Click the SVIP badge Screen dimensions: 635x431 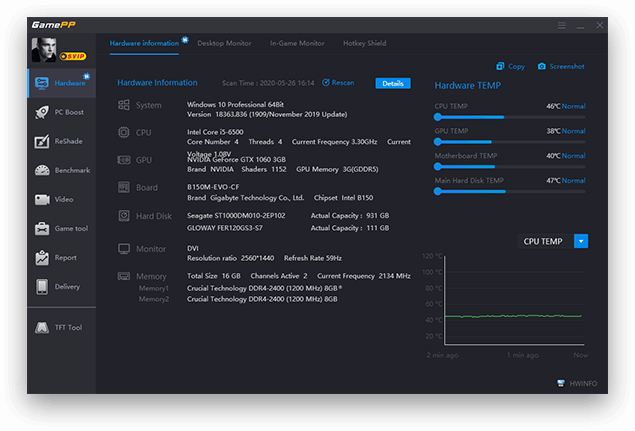coord(73,56)
